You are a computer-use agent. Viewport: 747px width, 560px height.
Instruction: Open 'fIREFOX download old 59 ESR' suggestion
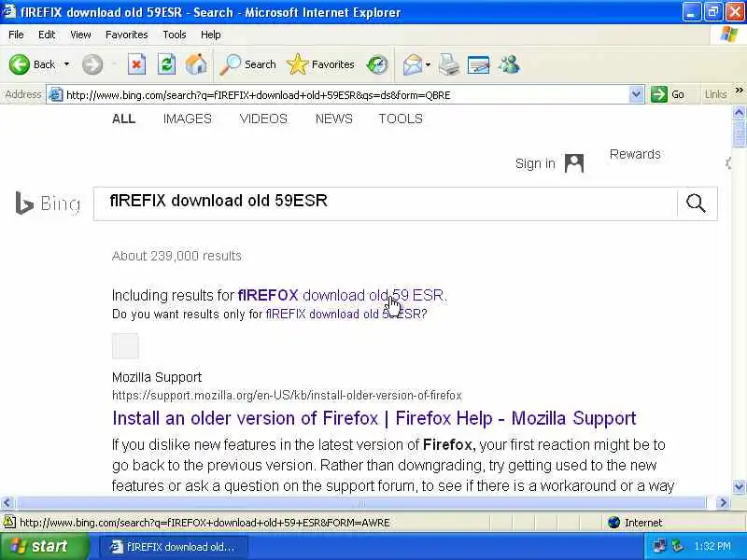coord(341,295)
